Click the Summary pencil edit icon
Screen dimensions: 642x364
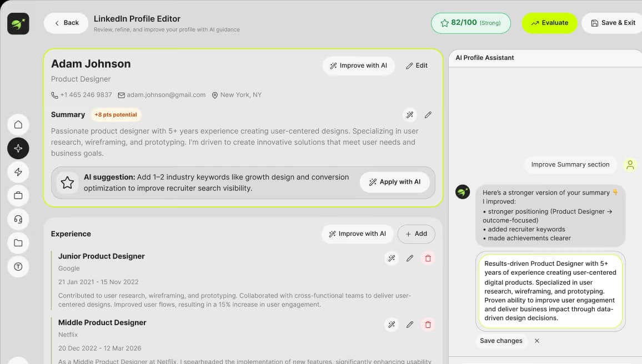tap(428, 115)
